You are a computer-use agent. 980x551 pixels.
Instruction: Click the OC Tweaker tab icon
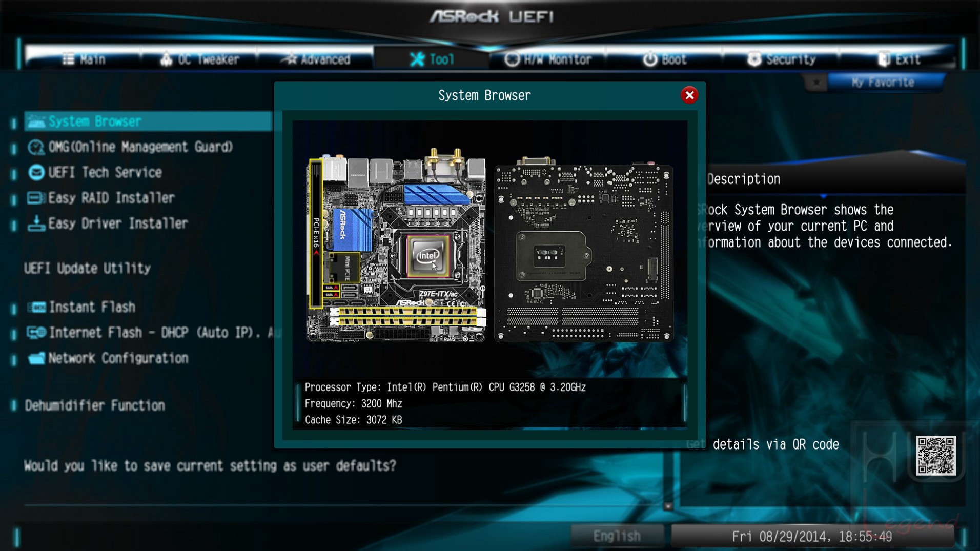click(166, 59)
